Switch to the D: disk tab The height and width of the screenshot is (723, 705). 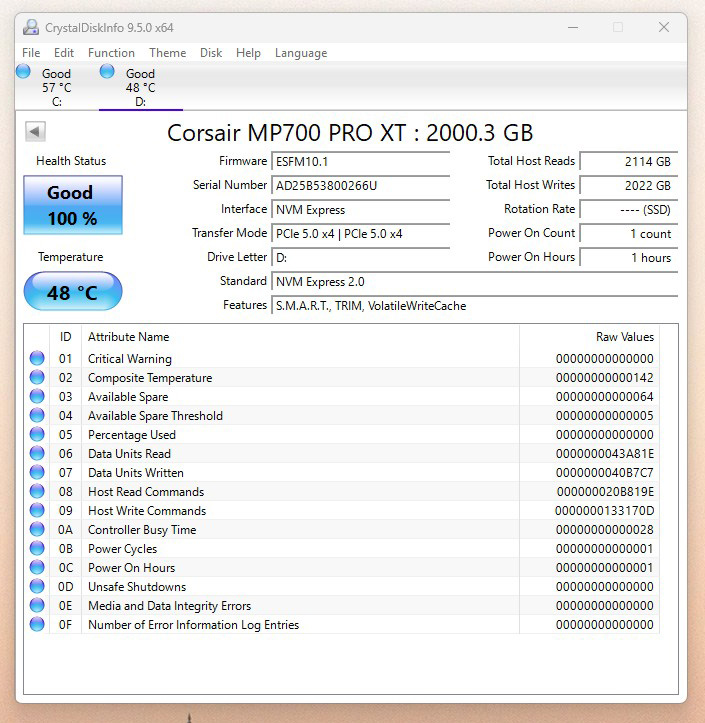click(x=140, y=88)
